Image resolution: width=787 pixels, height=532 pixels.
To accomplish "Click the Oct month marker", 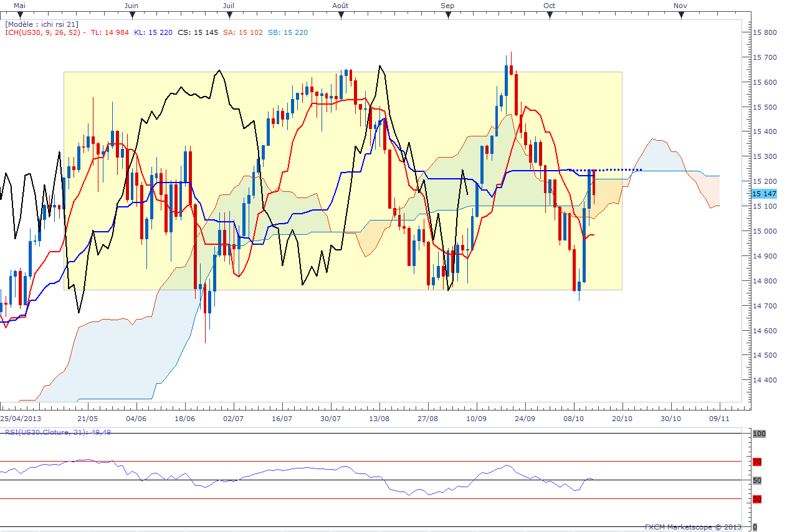I will coord(549,5).
